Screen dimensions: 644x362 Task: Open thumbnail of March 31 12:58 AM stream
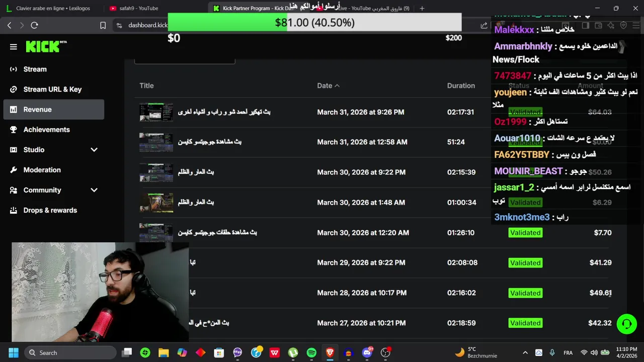pyautogui.click(x=156, y=142)
